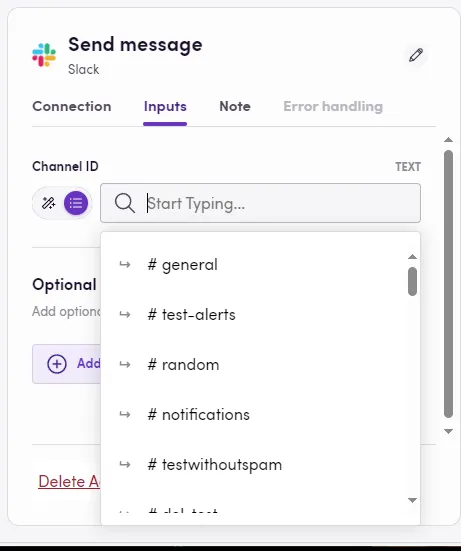Select the magic wand input mode
The image size is (461, 551).
(48, 203)
